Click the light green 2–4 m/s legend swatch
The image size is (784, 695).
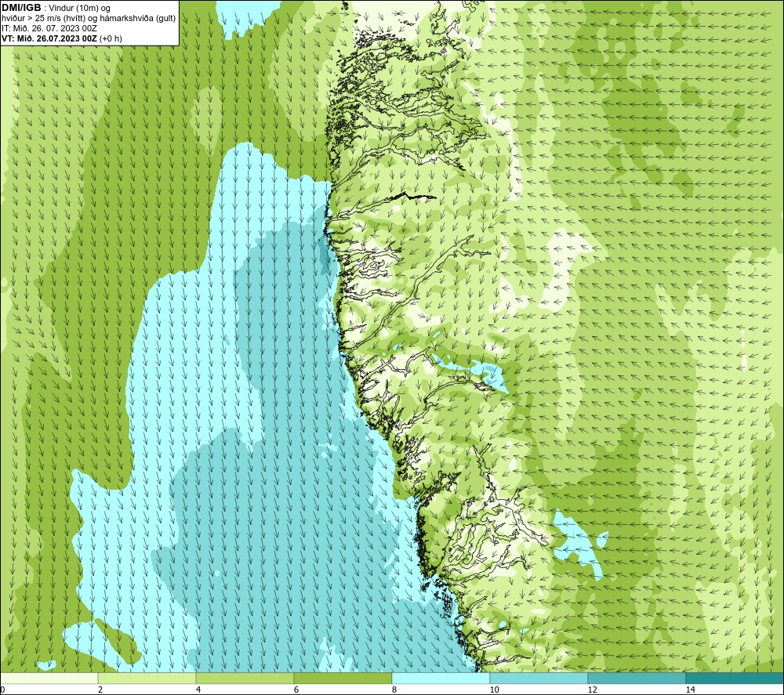(x=147, y=679)
